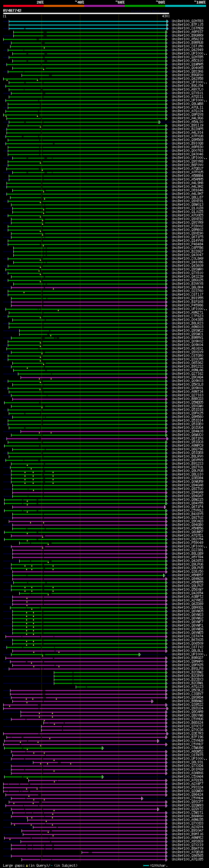Click the short purple alignment bar for C5YHU4

pyautogui.click(x=77, y=798)
